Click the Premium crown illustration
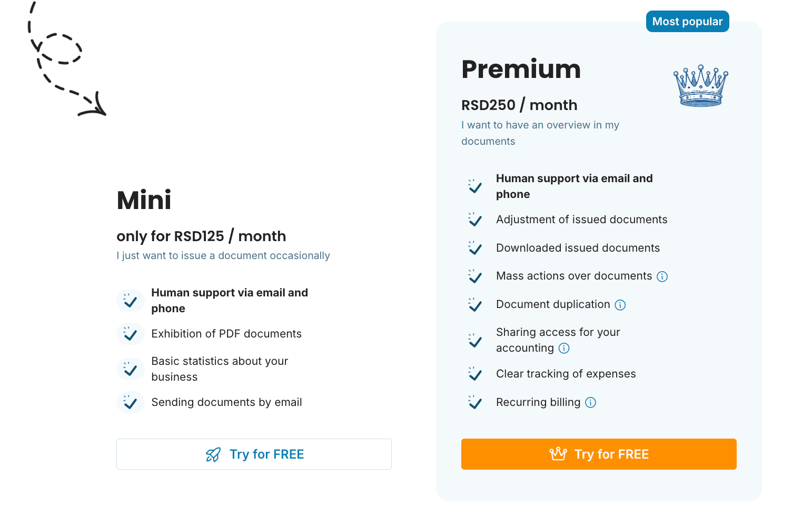812x516 pixels. 701,86
